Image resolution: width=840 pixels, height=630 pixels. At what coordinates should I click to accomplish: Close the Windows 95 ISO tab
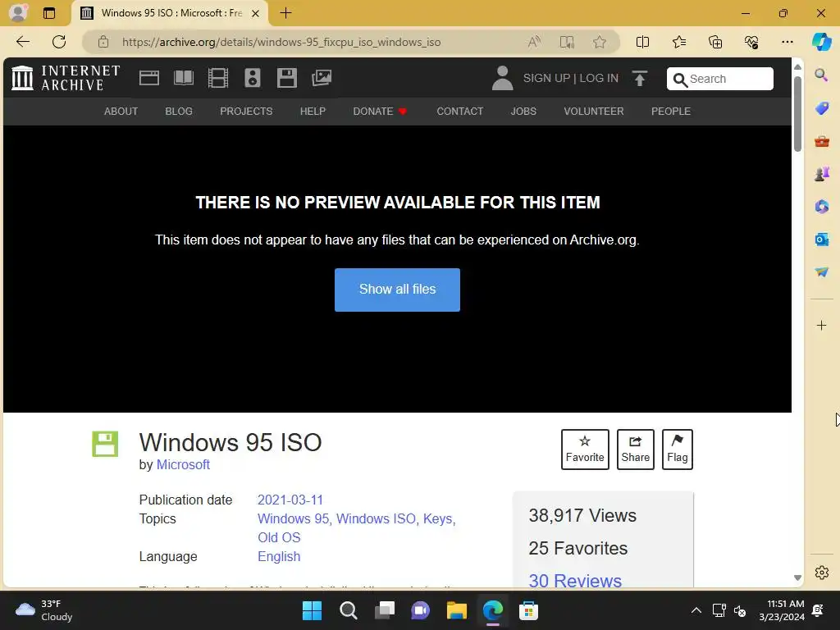tap(256, 13)
